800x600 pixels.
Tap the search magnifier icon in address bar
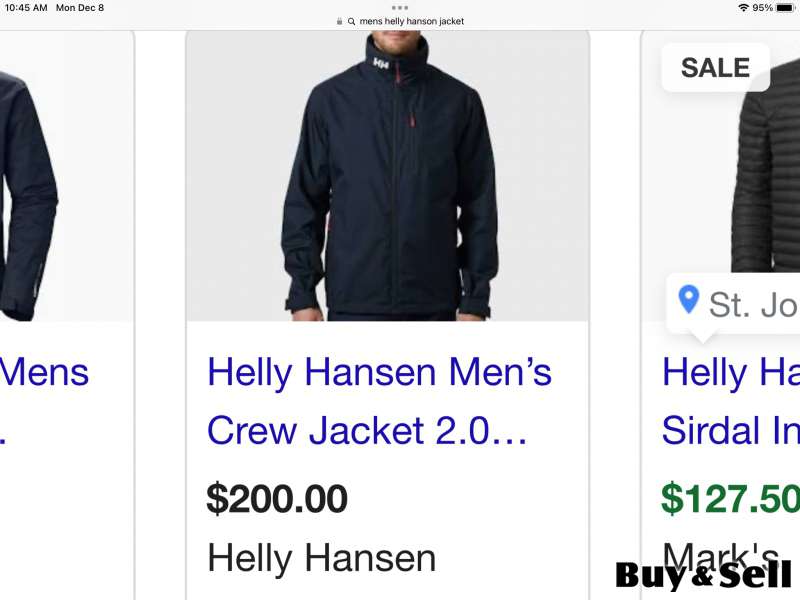click(352, 21)
